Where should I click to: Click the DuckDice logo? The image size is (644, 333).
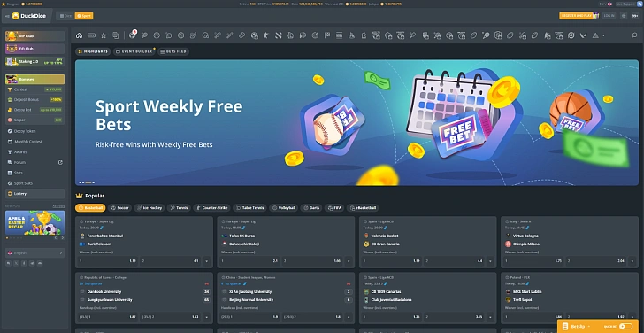click(29, 16)
